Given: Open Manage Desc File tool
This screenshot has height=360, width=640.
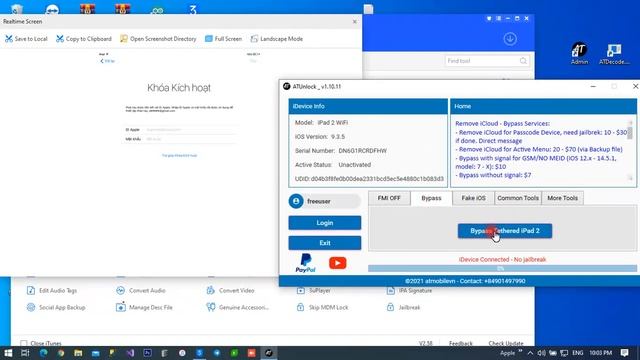Looking at the screenshot, I should pyautogui.click(x=144, y=307).
